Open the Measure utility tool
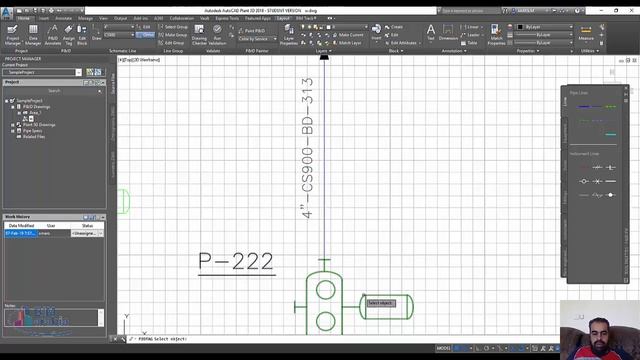Screen dimensions: 640x360 [586, 33]
